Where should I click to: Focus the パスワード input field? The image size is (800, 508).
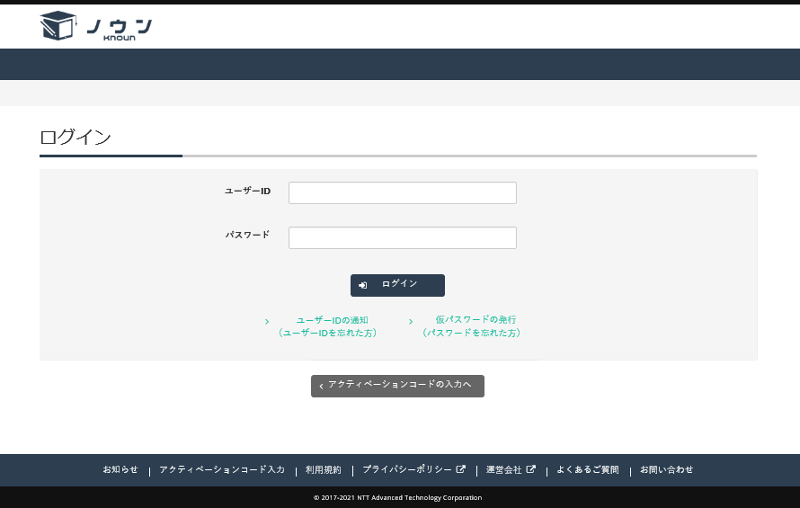coord(402,238)
